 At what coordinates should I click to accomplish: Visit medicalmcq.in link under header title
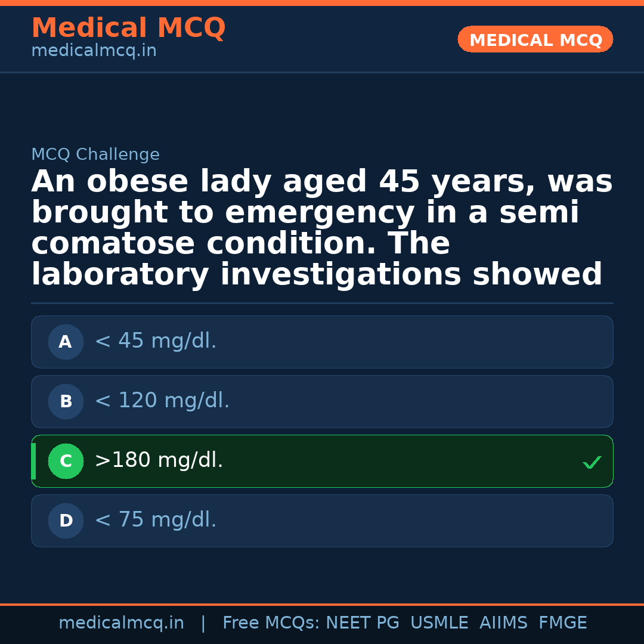click(x=94, y=51)
